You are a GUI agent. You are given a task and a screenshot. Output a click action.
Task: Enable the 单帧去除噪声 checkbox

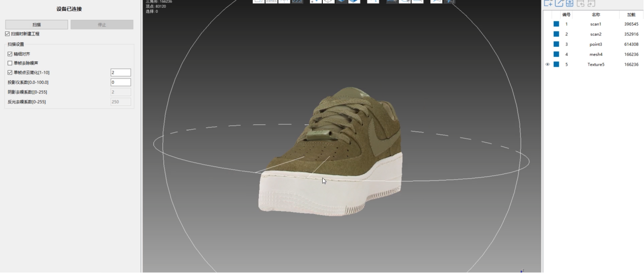pyautogui.click(x=10, y=63)
